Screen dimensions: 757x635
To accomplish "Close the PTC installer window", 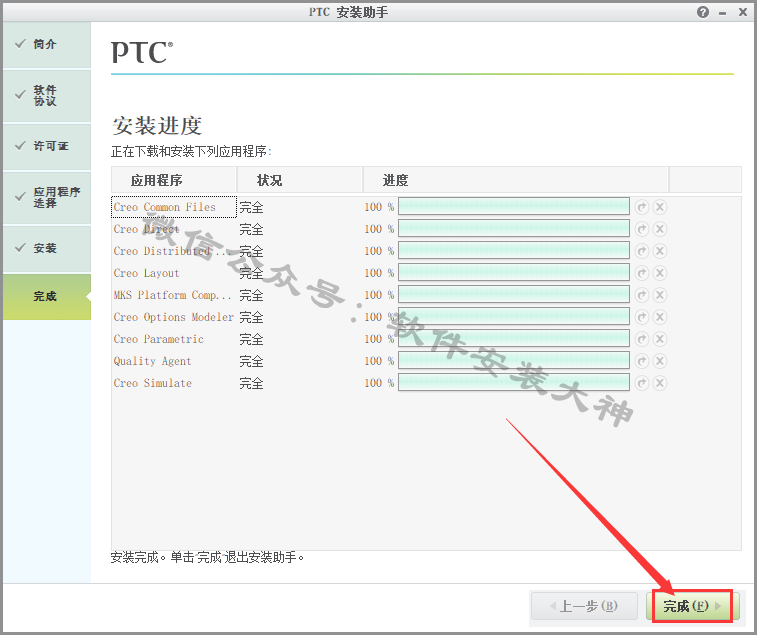I will 743,12.
